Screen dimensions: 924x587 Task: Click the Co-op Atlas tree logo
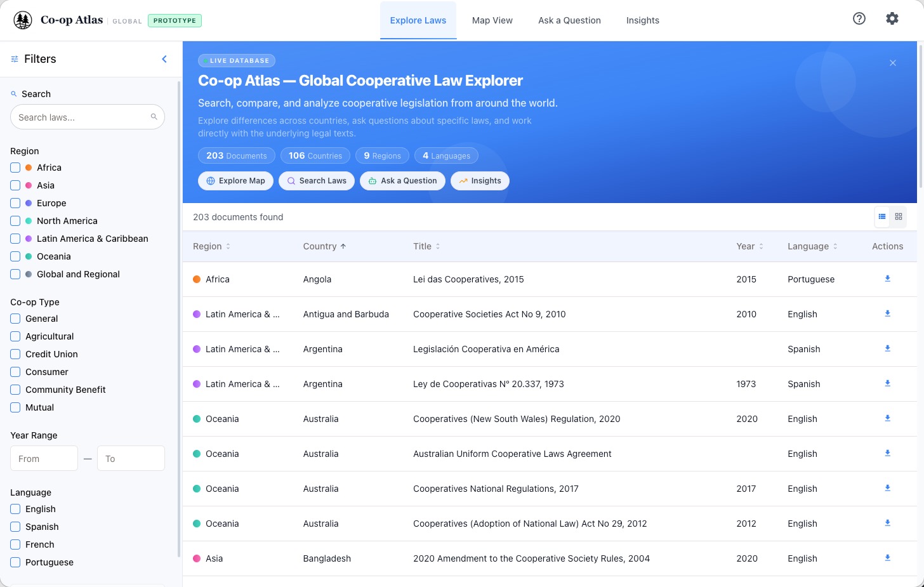tap(22, 20)
